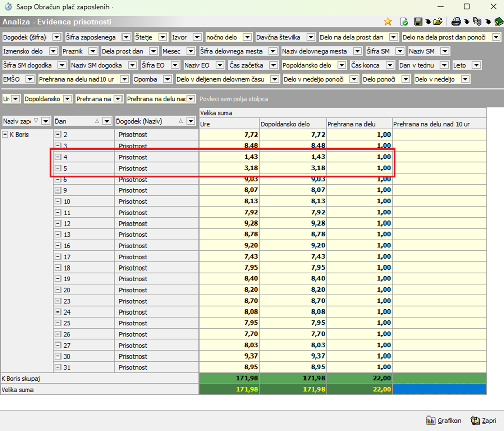Click the printer print preview icon
This screenshot has height=431, width=504.
456,22
